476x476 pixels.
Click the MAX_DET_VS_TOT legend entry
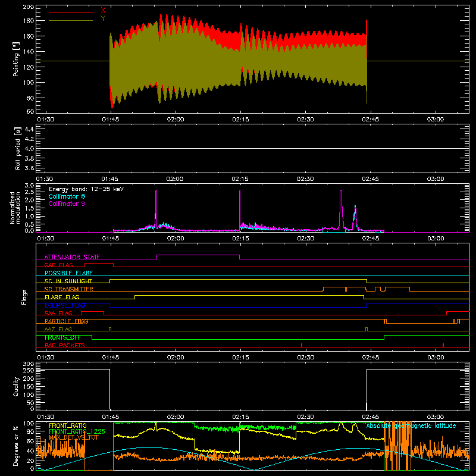(x=74, y=437)
